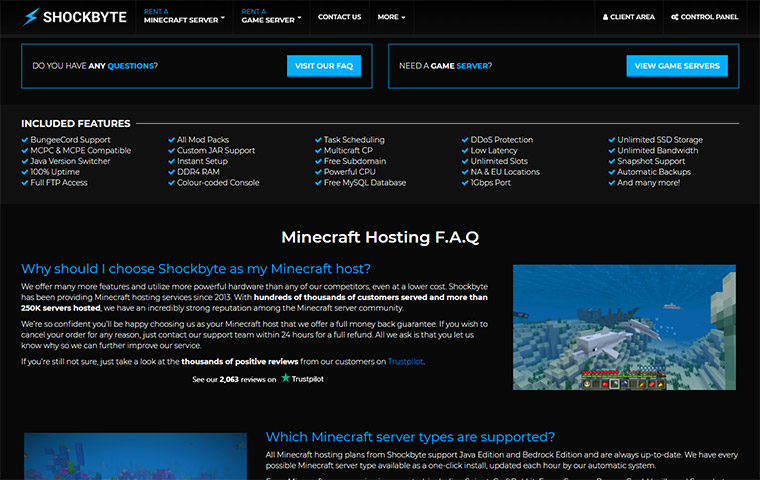Click checkmark beside 1Gbps Port
Viewport: 760px width, 480px height.
pos(465,183)
